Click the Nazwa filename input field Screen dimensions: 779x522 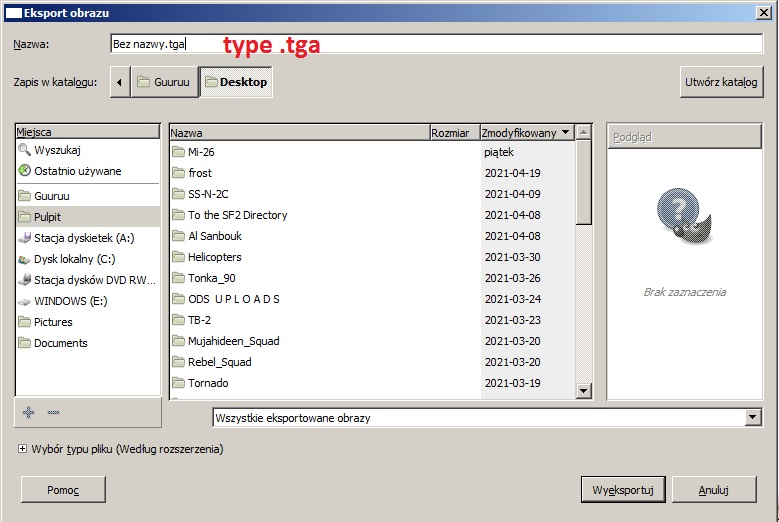436,44
